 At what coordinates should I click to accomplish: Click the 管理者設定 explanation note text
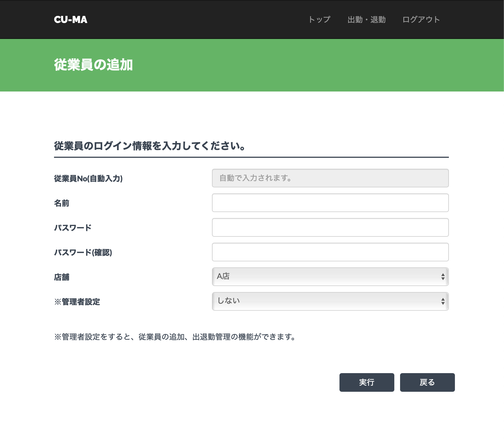175,337
